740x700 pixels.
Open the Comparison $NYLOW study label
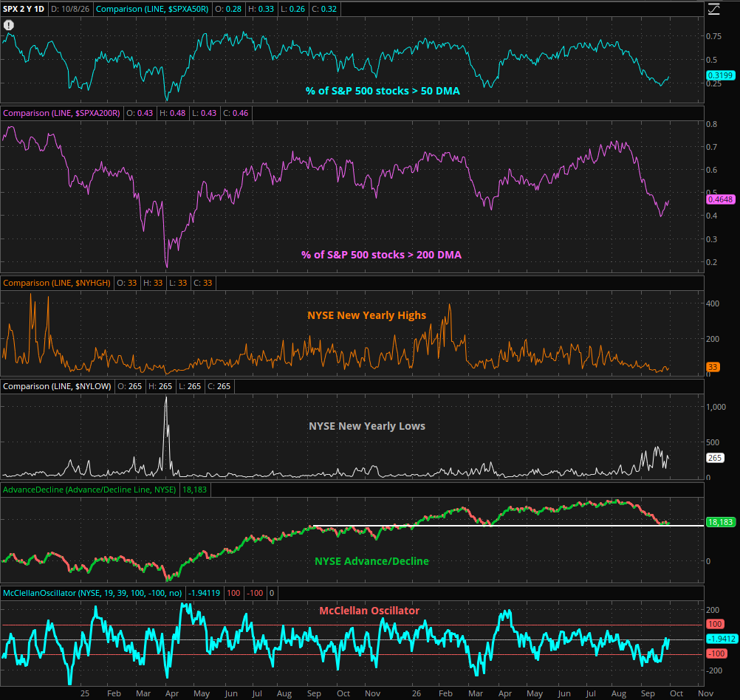[57, 386]
